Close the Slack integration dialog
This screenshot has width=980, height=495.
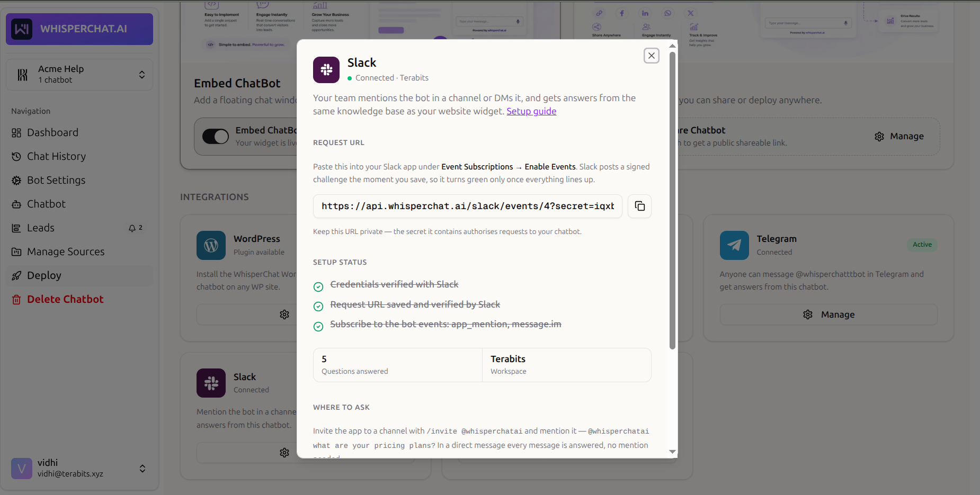(651, 56)
